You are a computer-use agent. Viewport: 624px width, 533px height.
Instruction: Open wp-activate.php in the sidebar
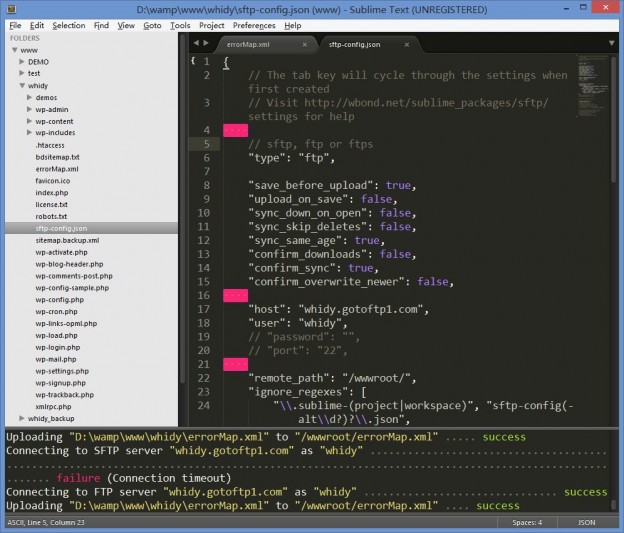click(61, 252)
